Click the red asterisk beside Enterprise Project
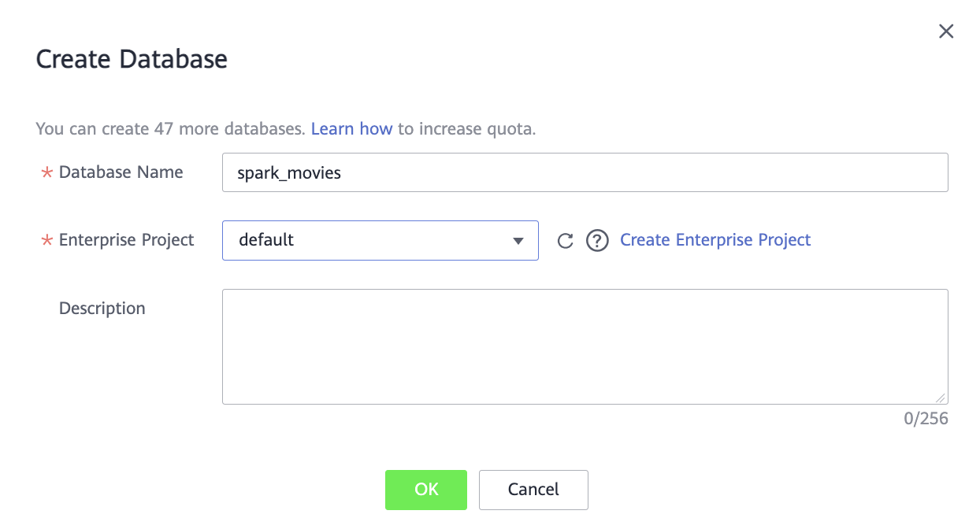The width and height of the screenshot is (980, 529). [x=46, y=241]
